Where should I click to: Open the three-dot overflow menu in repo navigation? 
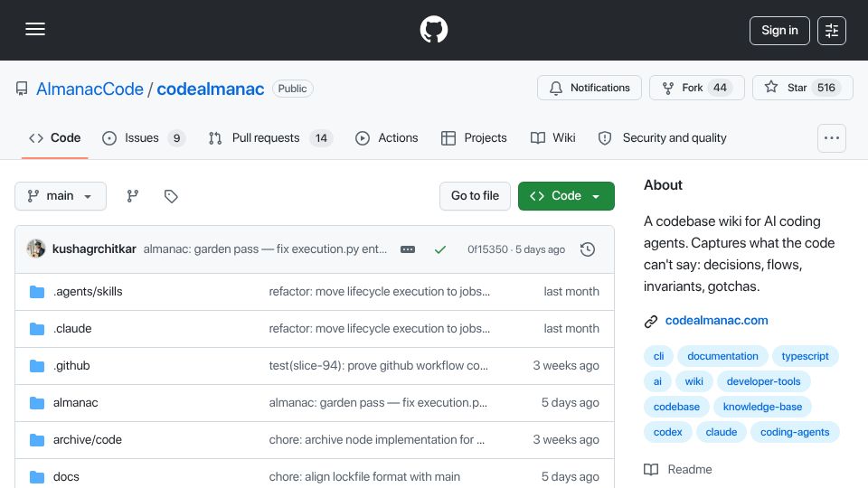(832, 137)
